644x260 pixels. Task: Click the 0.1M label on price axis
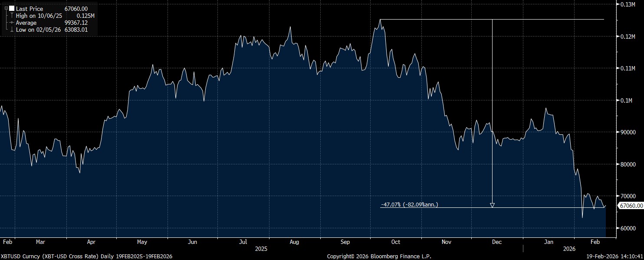coord(626,100)
